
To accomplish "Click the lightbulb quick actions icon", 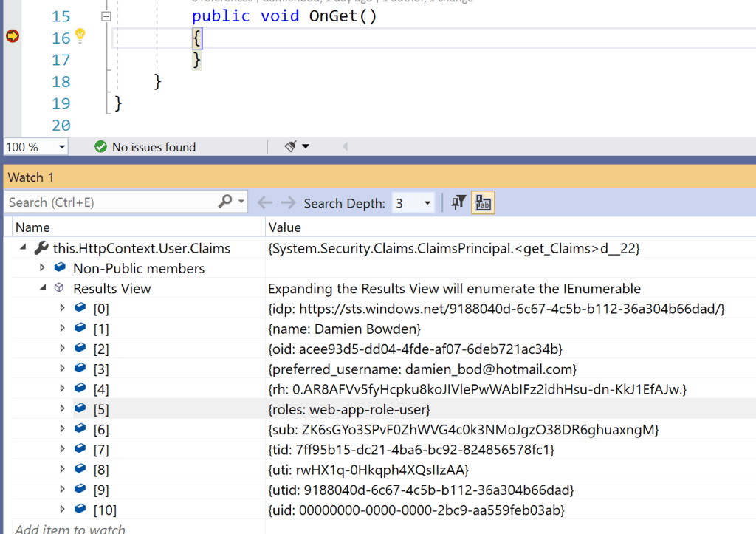I will pyautogui.click(x=80, y=35).
